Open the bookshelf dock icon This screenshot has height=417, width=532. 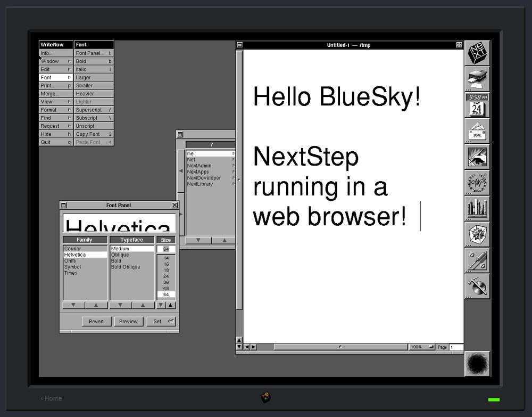coord(477,208)
